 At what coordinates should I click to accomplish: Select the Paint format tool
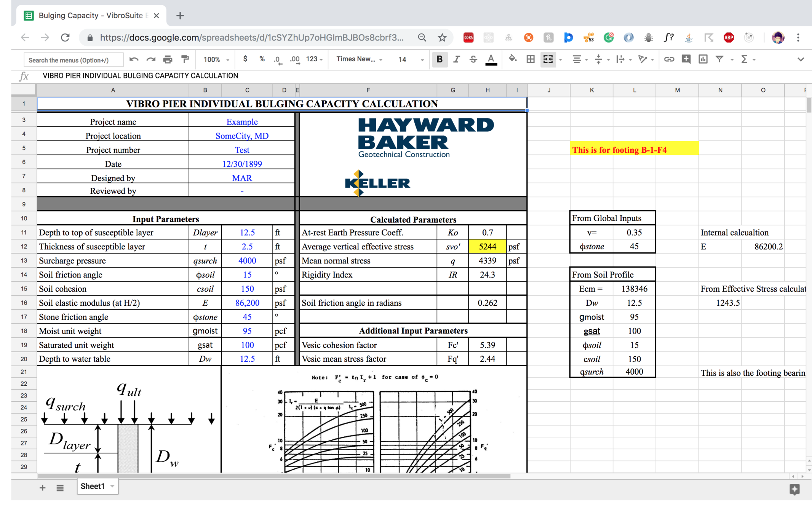[185, 59]
